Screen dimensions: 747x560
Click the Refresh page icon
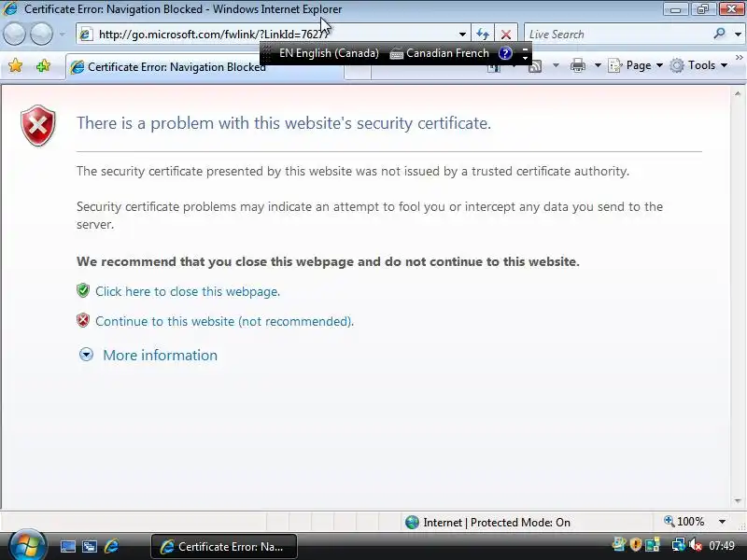[x=483, y=35]
